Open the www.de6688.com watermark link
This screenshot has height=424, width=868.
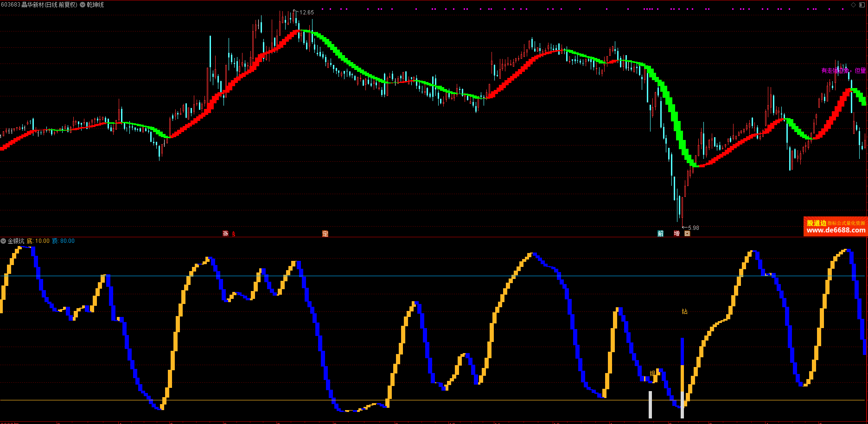coord(836,230)
